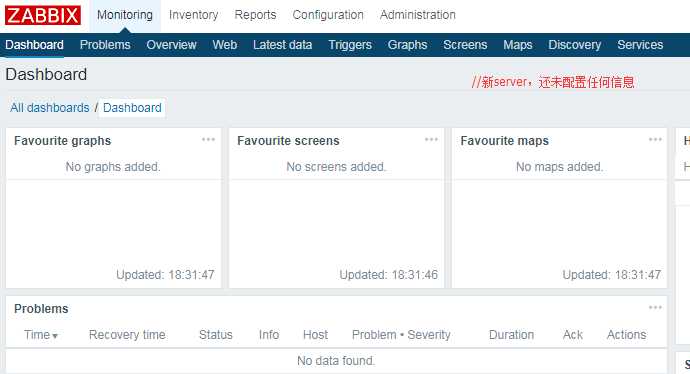The height and width of the screenshot is (374, 690).
Task: Click the Dashboard breadcrumb link
Action: click(132, 108)
